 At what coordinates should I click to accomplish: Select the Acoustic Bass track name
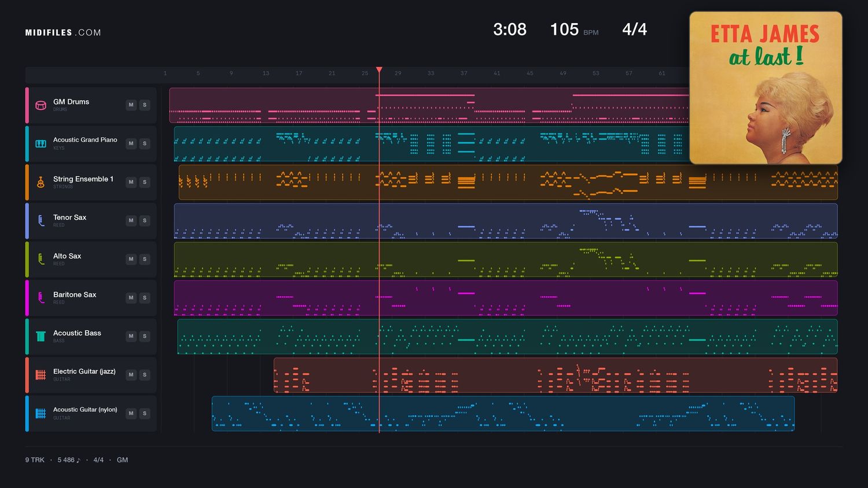pos(77,333)
